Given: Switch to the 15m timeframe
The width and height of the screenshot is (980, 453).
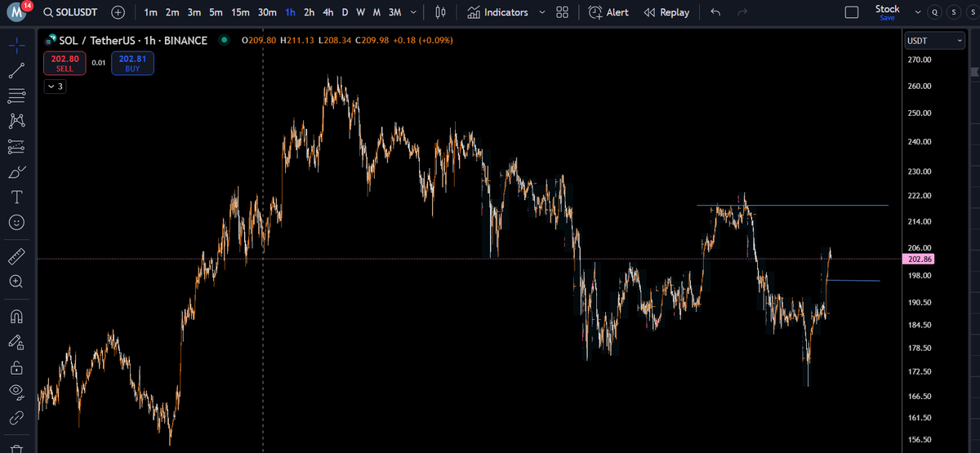Looking at the screenshot, I should coord(240,13).
